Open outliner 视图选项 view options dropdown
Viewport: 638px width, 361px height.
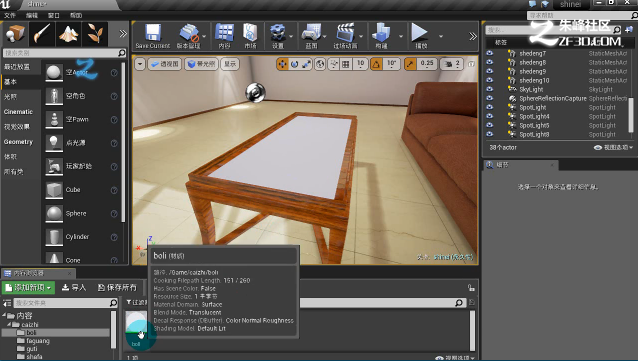(x=614, y=147)
